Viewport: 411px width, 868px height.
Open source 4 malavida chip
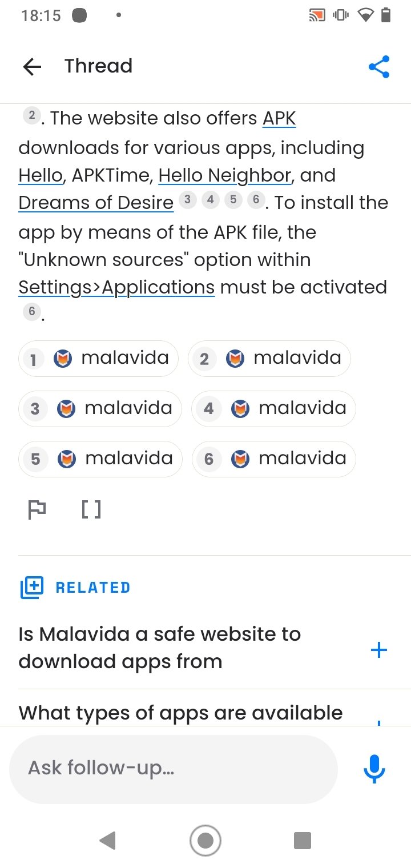[273, 409]
